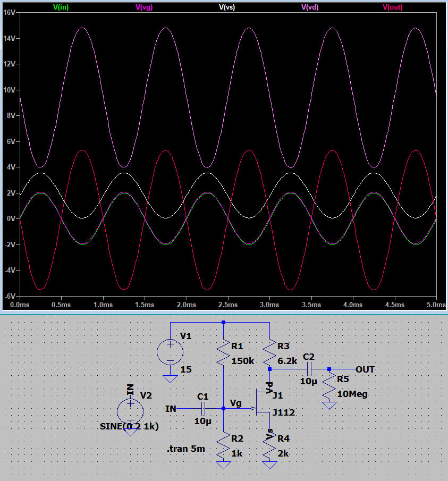Select the V1 voltage source symbol
This screenshot has width=448, height=481.
[x=170, y=352]
